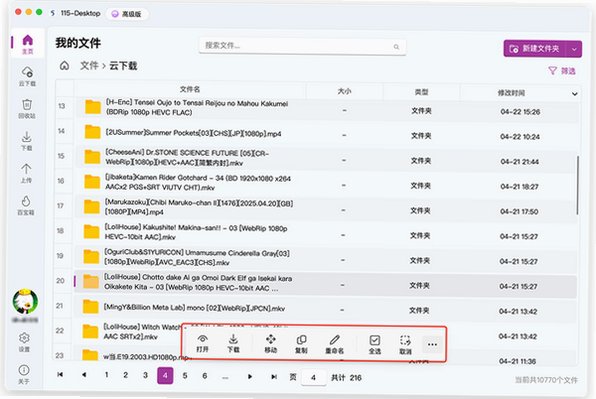Click folder icon of Chibi Maruko-chan row
Viewport: 596px width, 399px height.
pyautogui.click(x=92, y=207)
